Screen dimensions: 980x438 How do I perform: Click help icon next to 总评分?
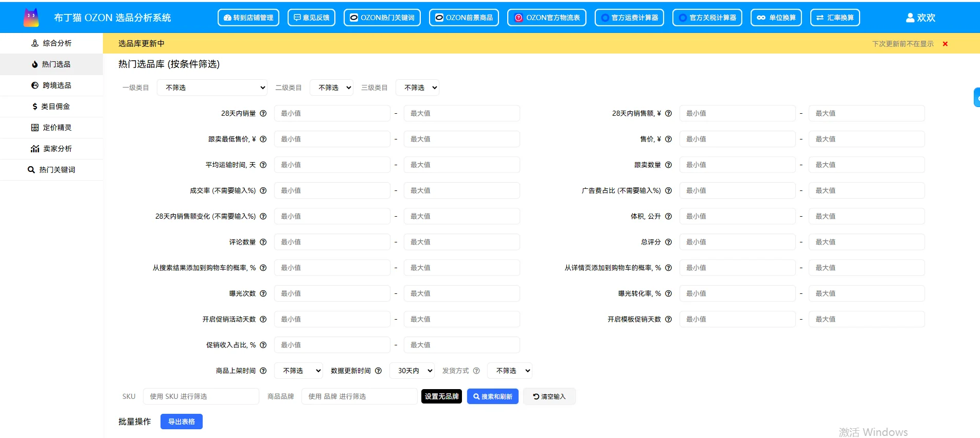668,242
